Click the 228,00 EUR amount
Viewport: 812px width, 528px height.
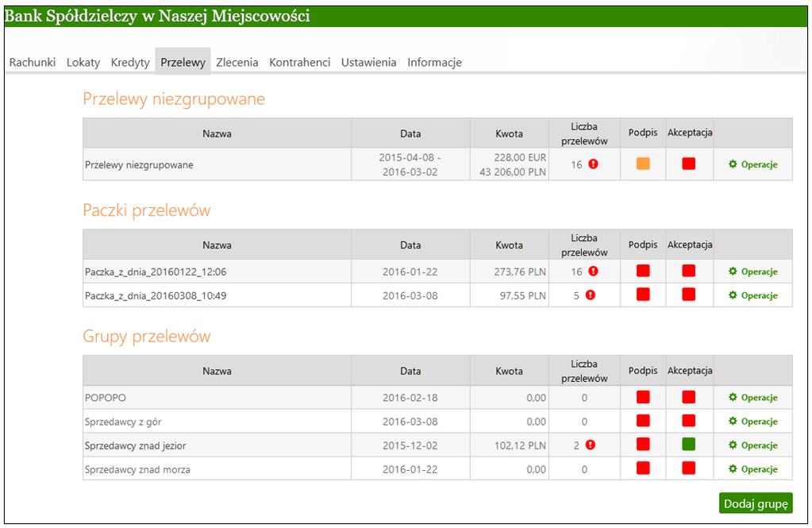(x=520, y=157)
